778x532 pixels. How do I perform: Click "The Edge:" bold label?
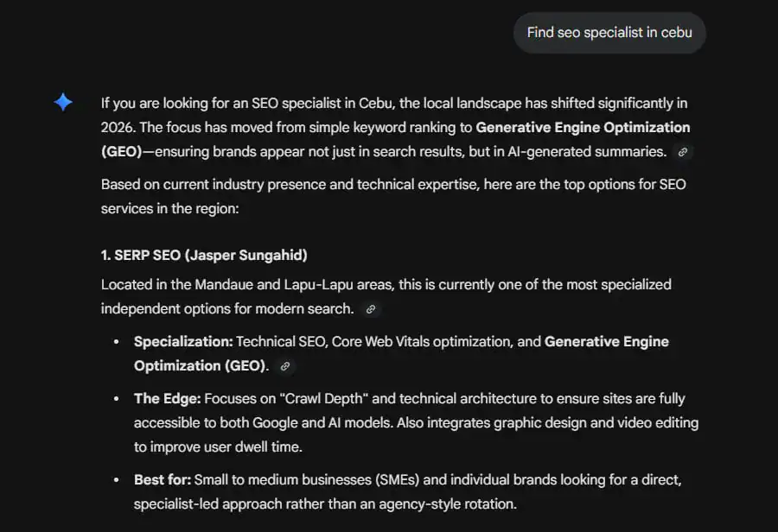[167, 399]
